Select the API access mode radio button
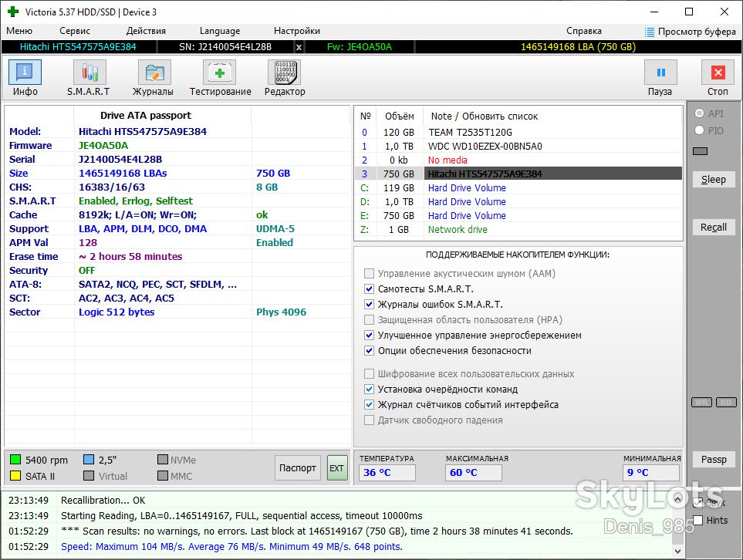 click(x=699, y=113)
